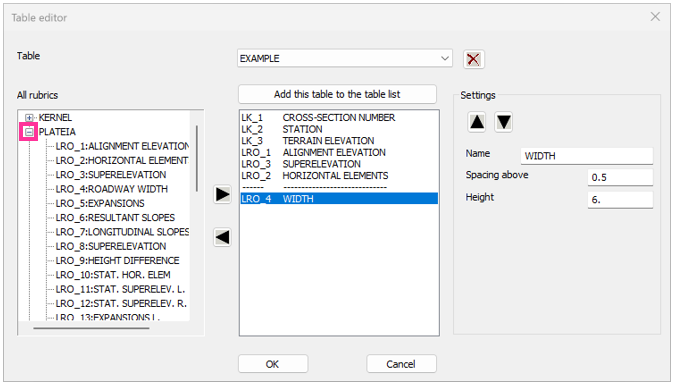This screenshot has width=675, height=386.
Task: Select the PLATEIA tree label
Action: (x=57, y=132)
